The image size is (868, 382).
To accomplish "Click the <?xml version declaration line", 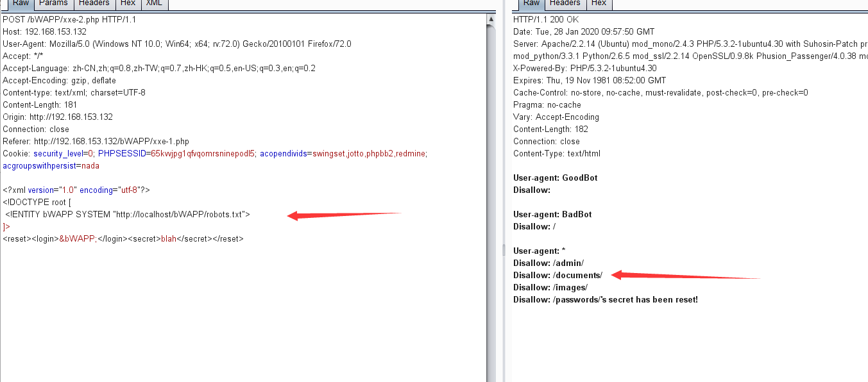I will (76, 190).
